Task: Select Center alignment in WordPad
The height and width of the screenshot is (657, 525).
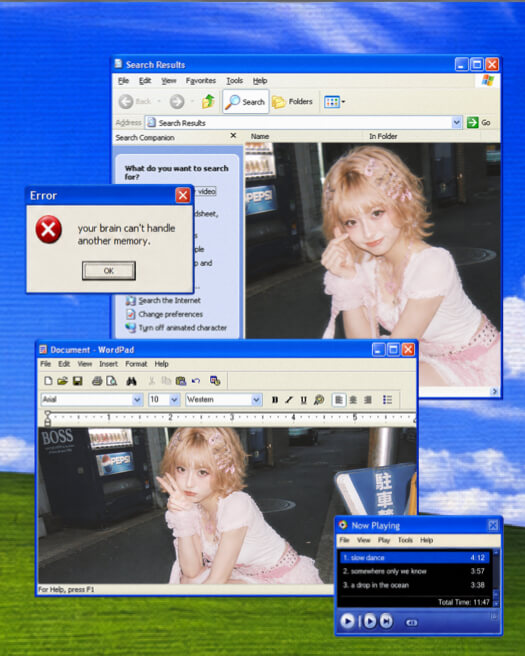Action: (354, 400)
